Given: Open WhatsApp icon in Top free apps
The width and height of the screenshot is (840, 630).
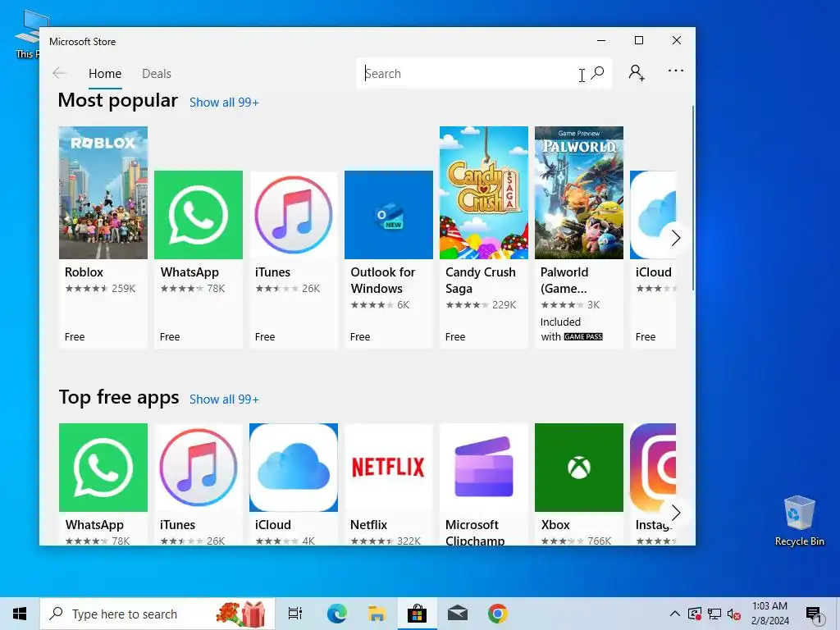Looking at the screenshot, I should tap(103, 468).
